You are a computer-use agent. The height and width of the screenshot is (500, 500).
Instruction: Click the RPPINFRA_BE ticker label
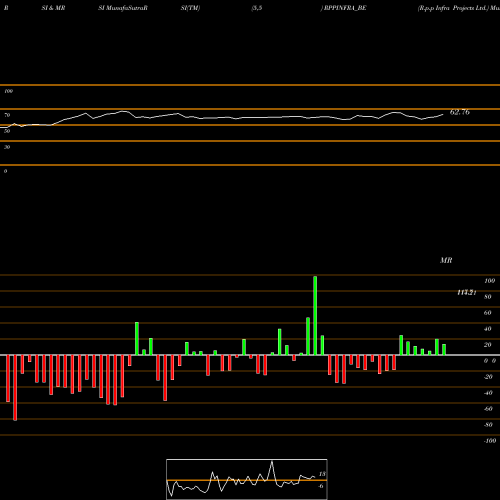pos(345,8)
